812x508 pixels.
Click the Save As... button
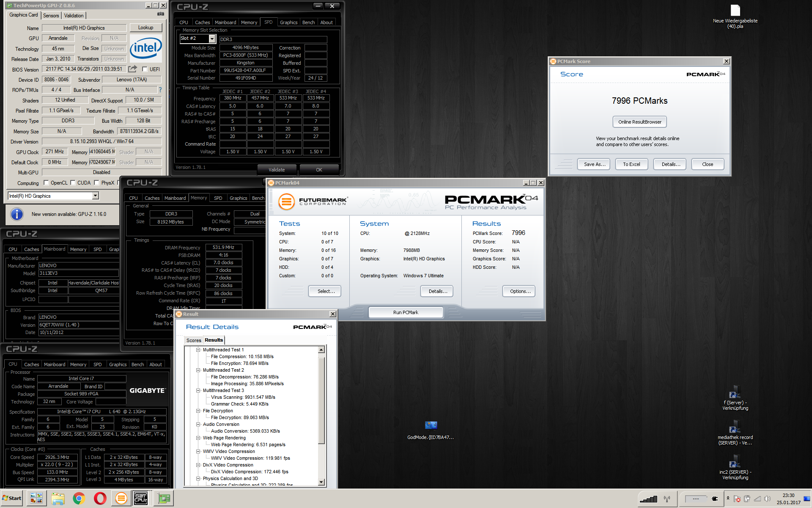click(x=594, y=164)
